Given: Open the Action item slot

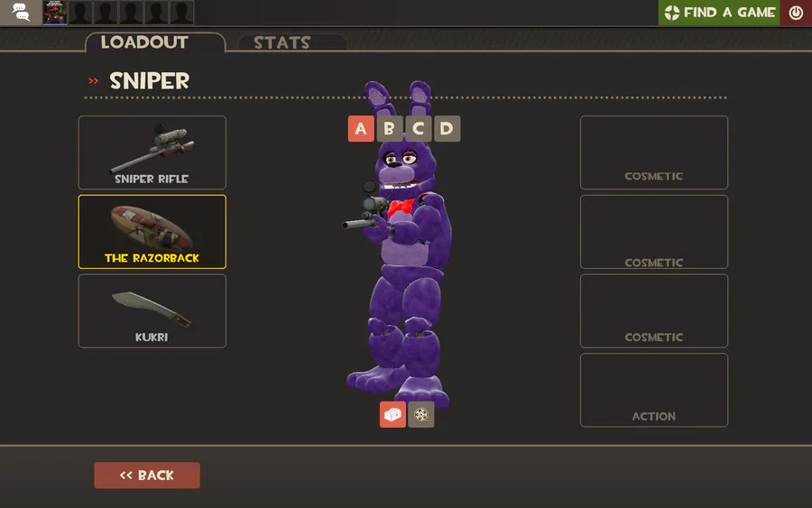Looking at the screenshot, I should pos(654,390).
